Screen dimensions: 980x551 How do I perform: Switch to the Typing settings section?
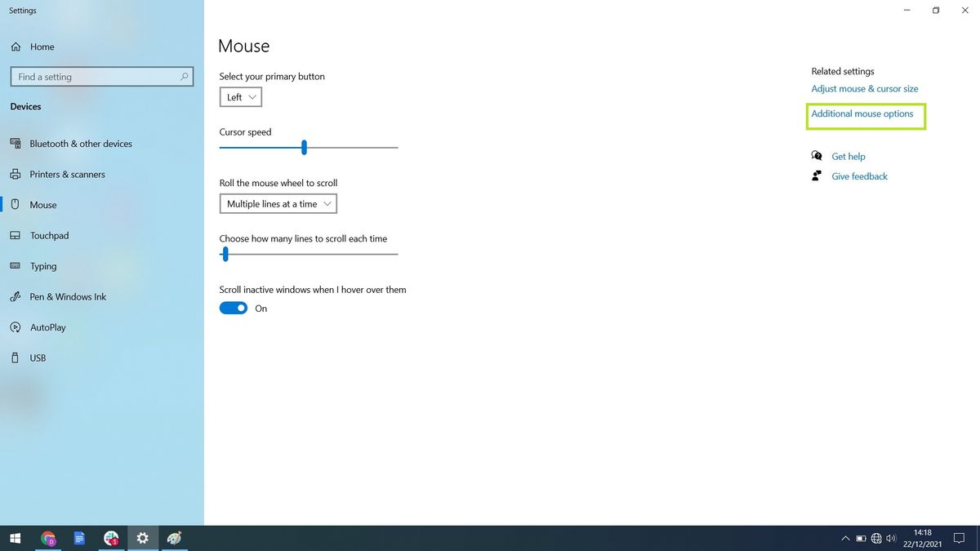pyautogui.click(x=46, y=266)
